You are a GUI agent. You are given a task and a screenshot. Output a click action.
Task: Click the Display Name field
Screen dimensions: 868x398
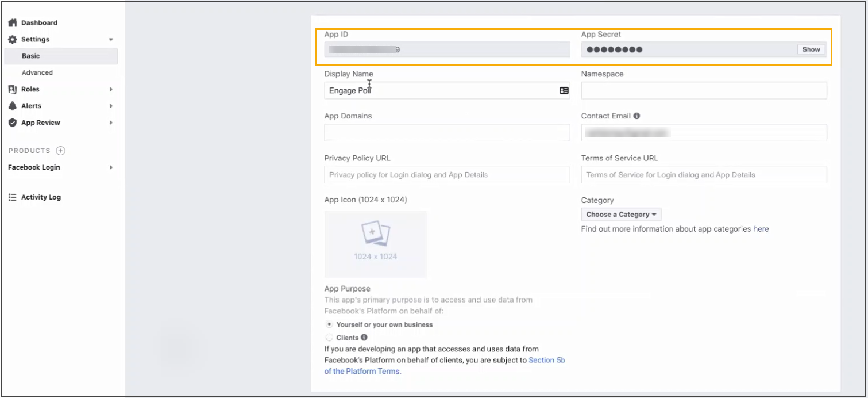tap(447, 91)
